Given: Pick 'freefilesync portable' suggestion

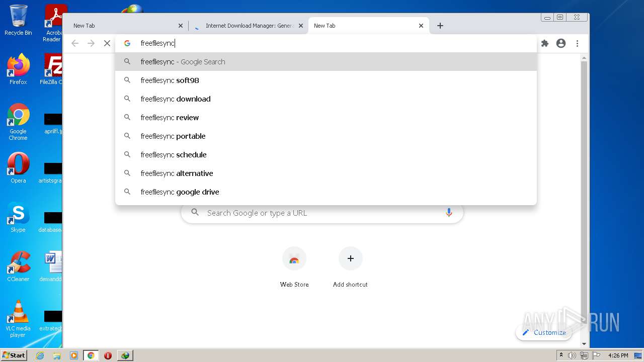Looking at the screenshot, I should 326,136.
